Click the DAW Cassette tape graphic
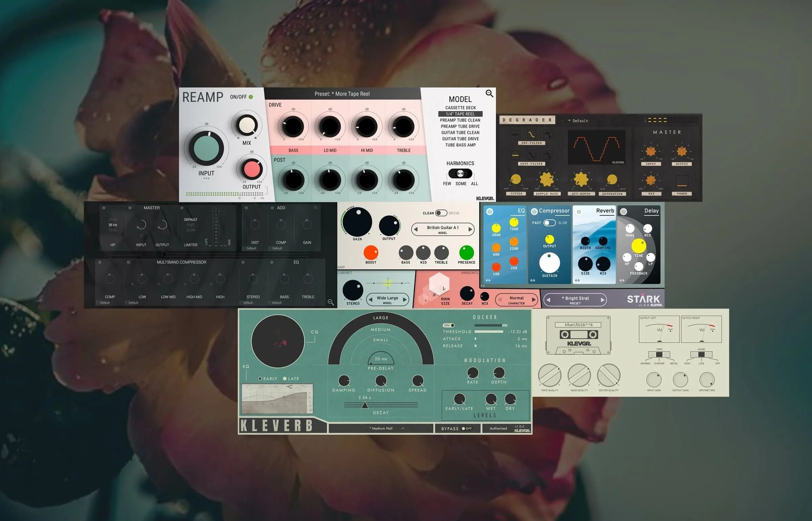This screenshot has height=521, width=812. pyautogui.click(x=579, y=335)
